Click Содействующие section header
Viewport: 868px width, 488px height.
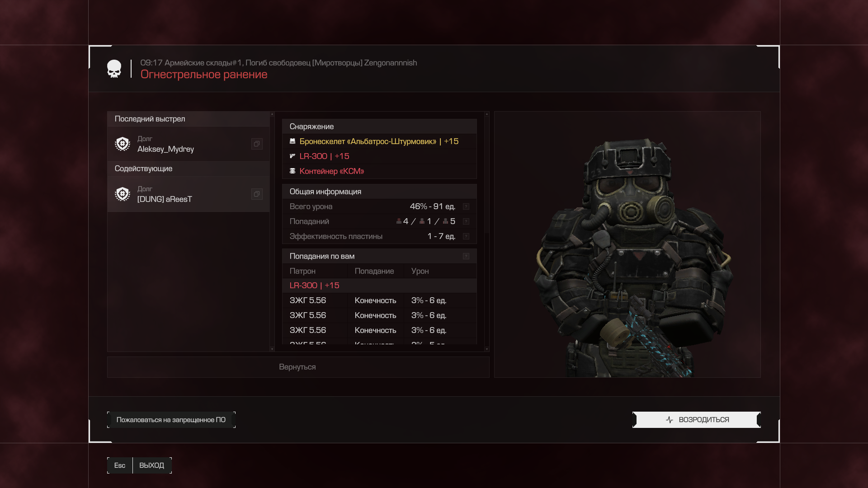[x=189, y=169]
